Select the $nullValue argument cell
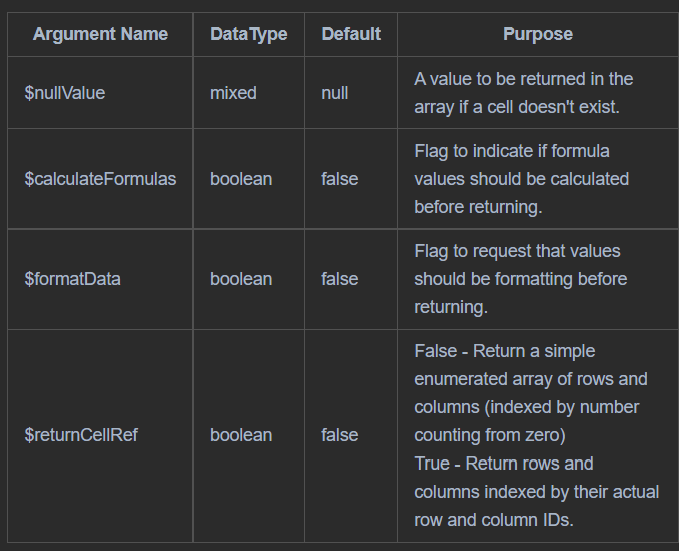679x551 pixels. pos(65,93)
